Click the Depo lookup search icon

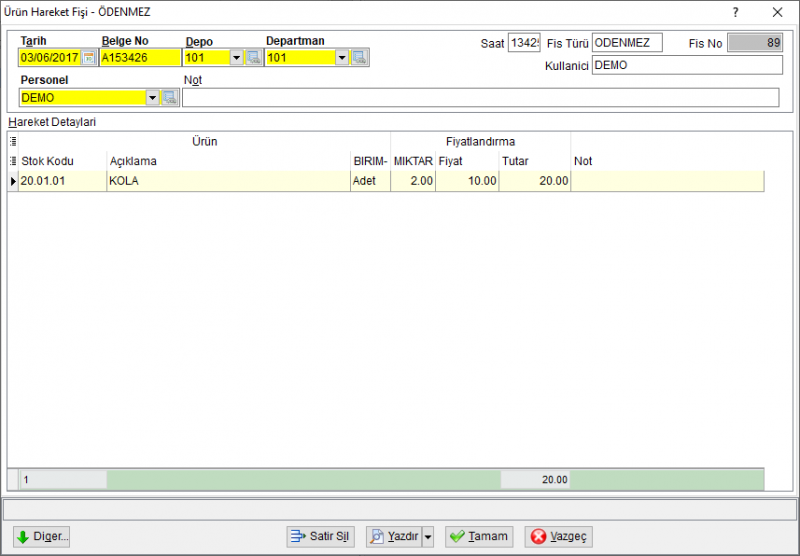click(254, 58)
